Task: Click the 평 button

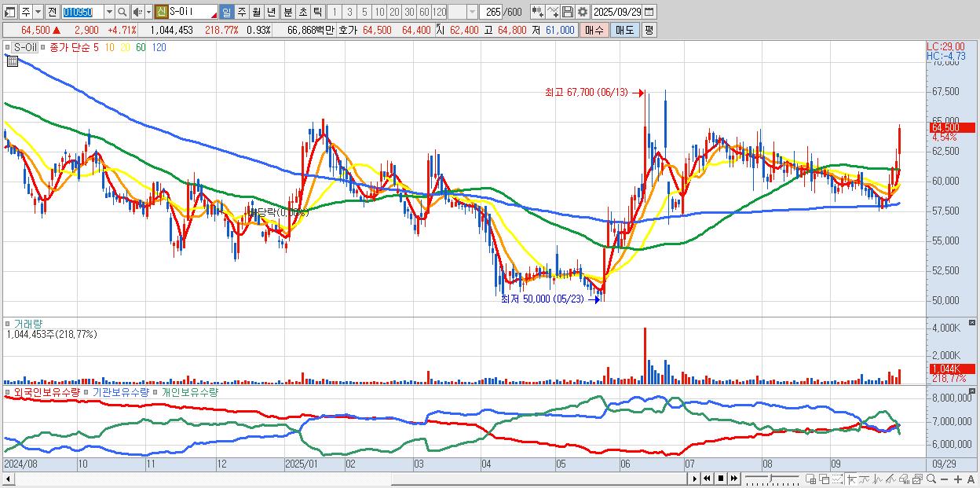Action: [x=649, y=30]
